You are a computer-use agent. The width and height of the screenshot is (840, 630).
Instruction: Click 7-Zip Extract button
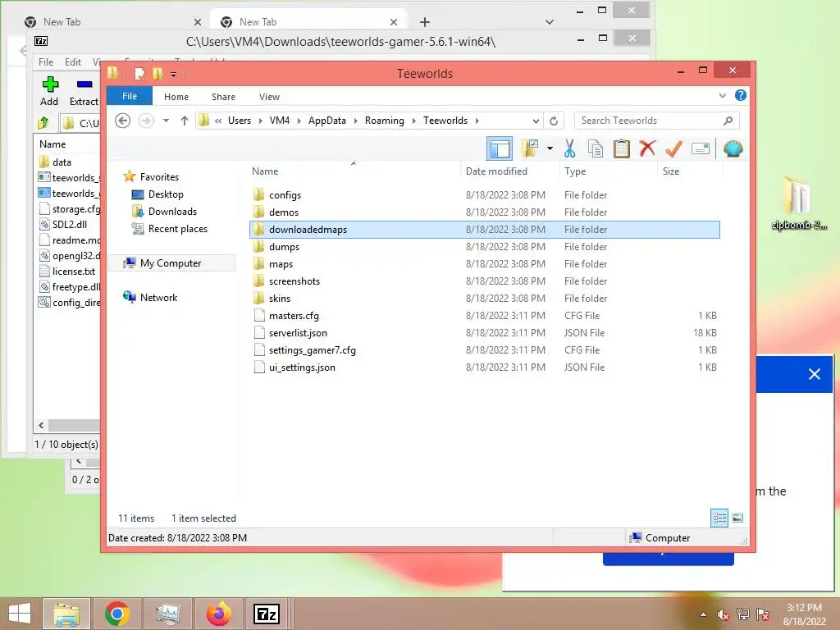tap(84, 92)
